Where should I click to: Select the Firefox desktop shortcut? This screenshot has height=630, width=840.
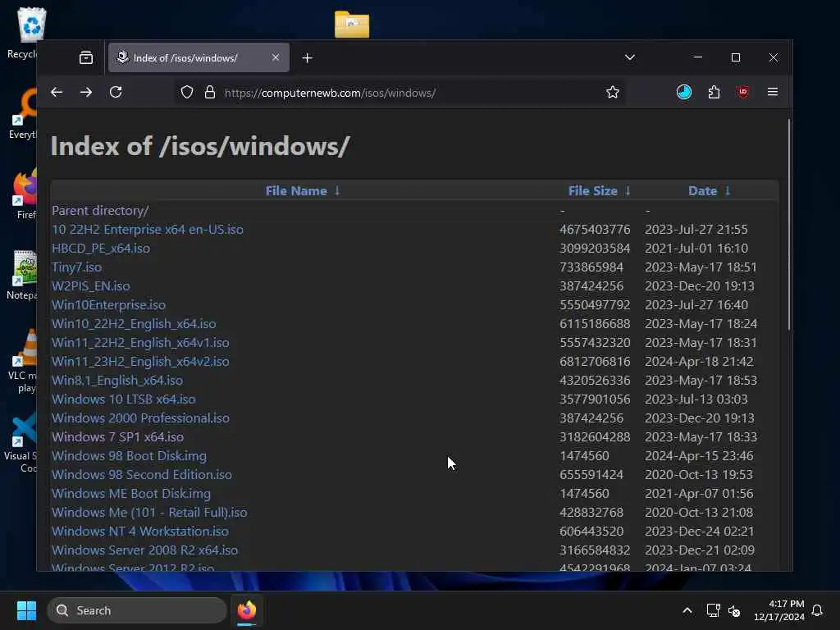pos(25,194)
